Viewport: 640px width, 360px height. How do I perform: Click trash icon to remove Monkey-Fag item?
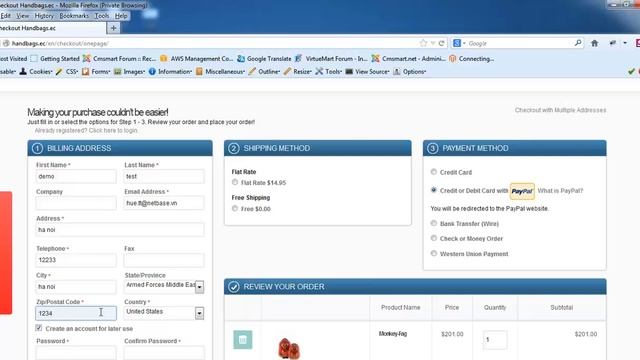coord(242,339)
